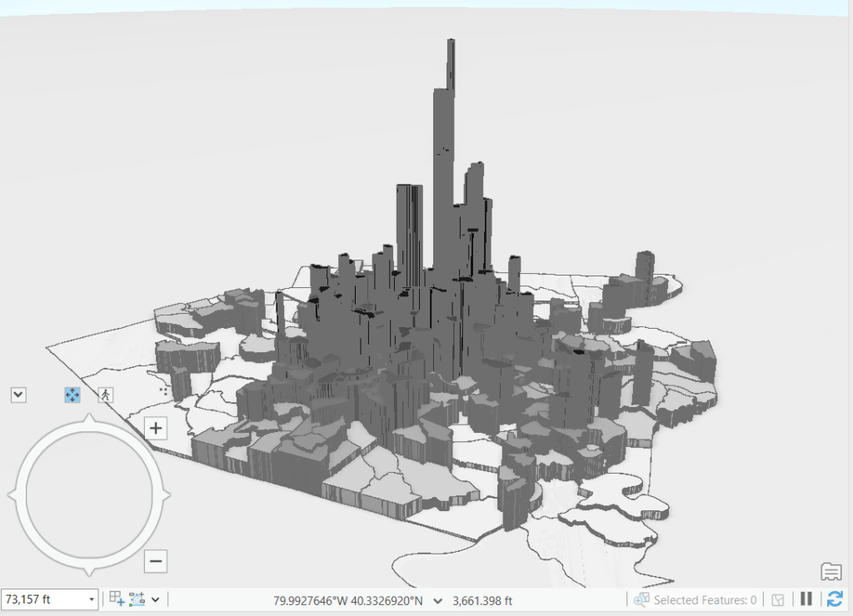The image size is (853, 616).
Task: Click the Selected Features: 0 indicator
Action: 704,599
